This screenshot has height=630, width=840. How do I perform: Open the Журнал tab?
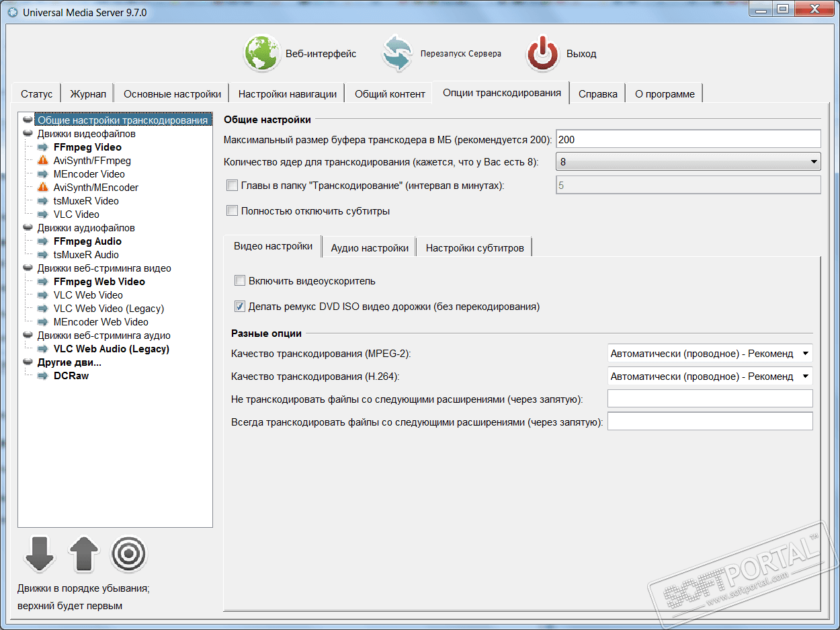[x=88, y=94]
